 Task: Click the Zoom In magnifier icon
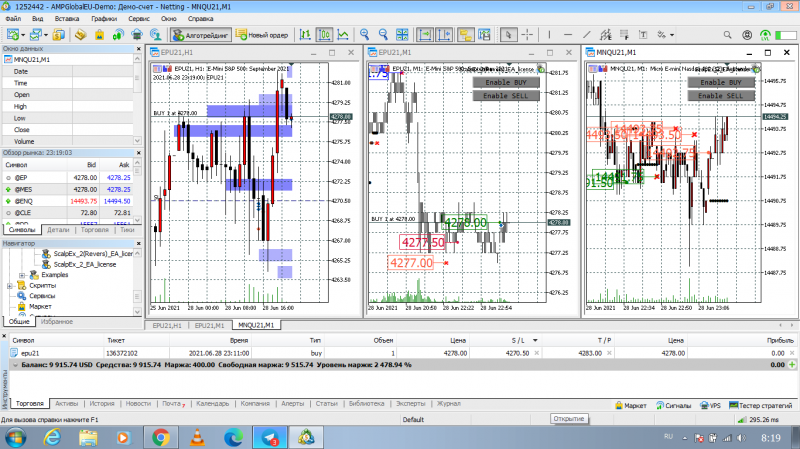[x=364, y=35]
